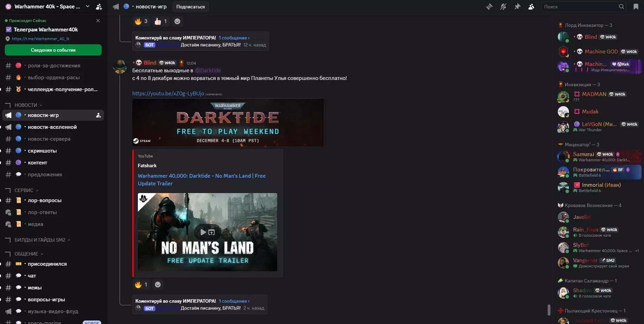The height and width of the screenshot is (324, 644).
Task: Open Javellin's avatar in the member list
Action: [x=563, y=217]
